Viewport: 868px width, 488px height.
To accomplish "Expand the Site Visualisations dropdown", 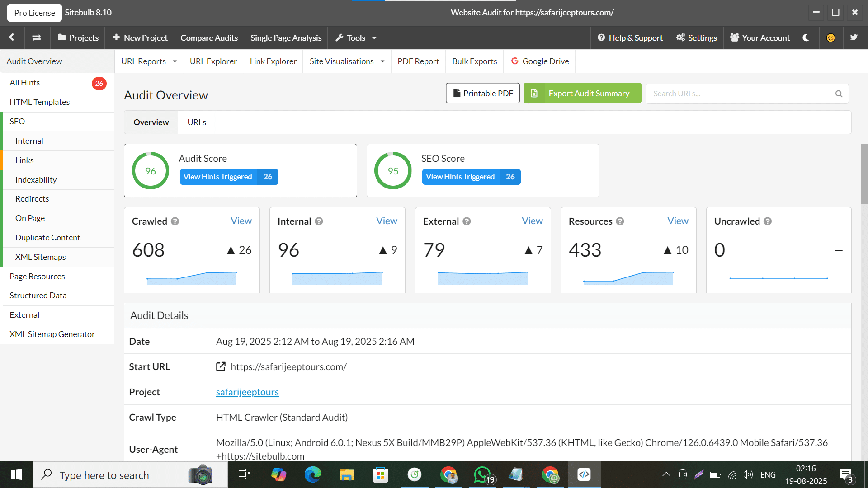I will pyautogui.click(x=347, y=61).
